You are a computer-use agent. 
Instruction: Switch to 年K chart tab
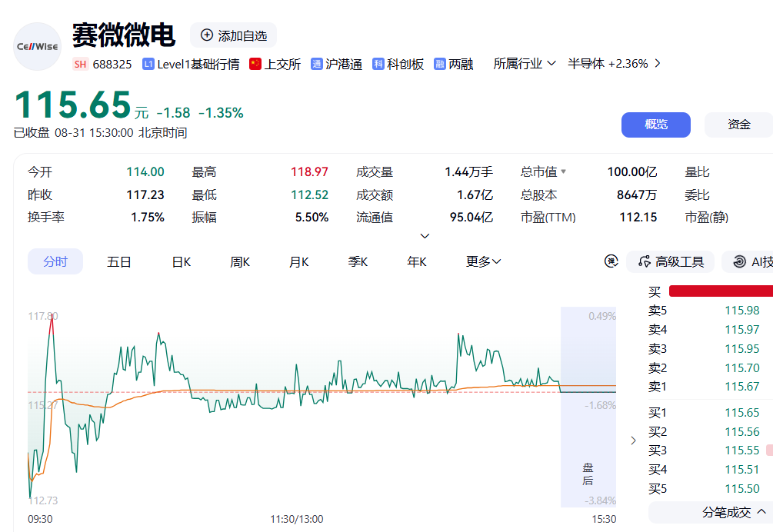pyautogui.click(x=417, y=261)
